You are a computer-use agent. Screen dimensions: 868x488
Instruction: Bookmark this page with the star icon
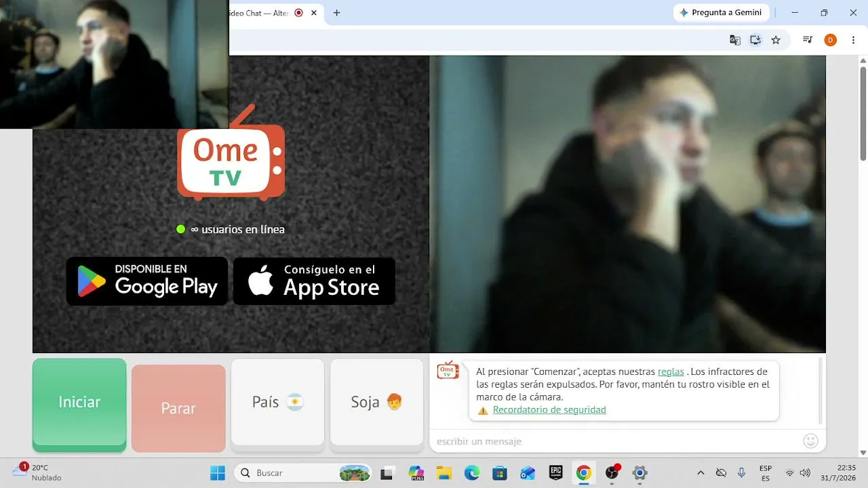coord(776,40)
